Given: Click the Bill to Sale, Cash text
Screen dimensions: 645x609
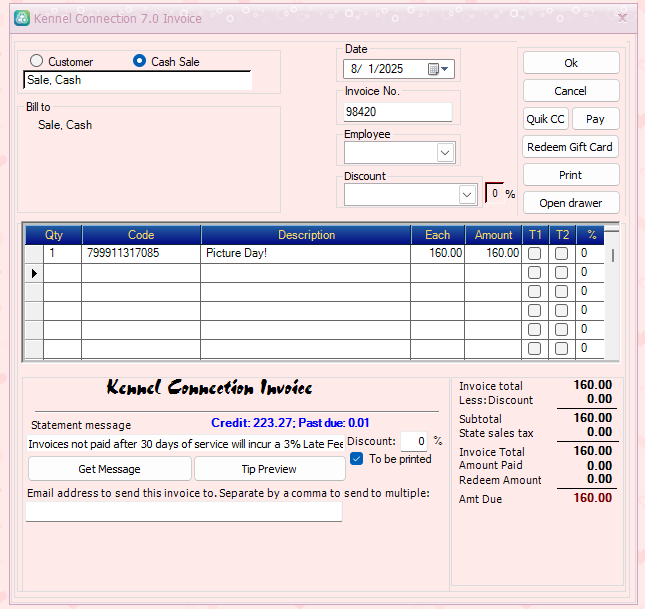Looking at the screenshot, I should tap(65, 125).
